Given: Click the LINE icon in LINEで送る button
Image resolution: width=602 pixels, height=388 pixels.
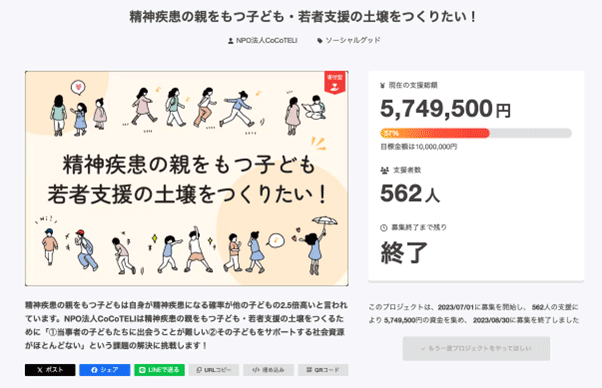Looking at the screenshot, I should pyautogui.click(x=142, y=370).
